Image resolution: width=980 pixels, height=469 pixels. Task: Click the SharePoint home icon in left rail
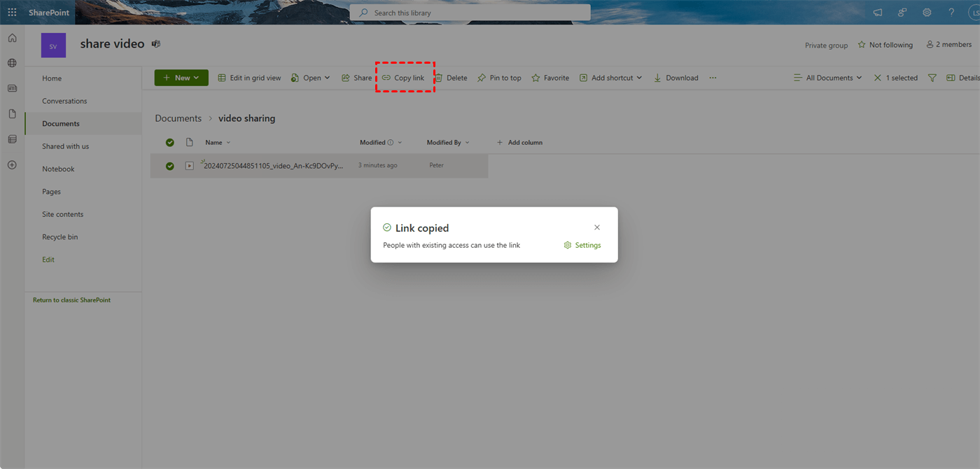pyautogui.click(x=12, y=38)
